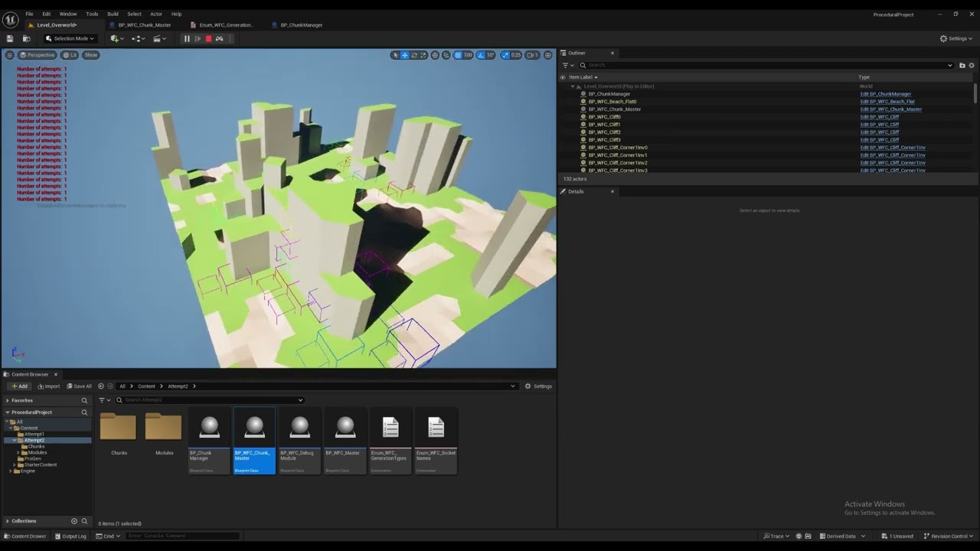Switch to the BP_ChunkManager tab
Viewport: 980px width, 551px height.
pyautogui.click(x=302, y=25)
